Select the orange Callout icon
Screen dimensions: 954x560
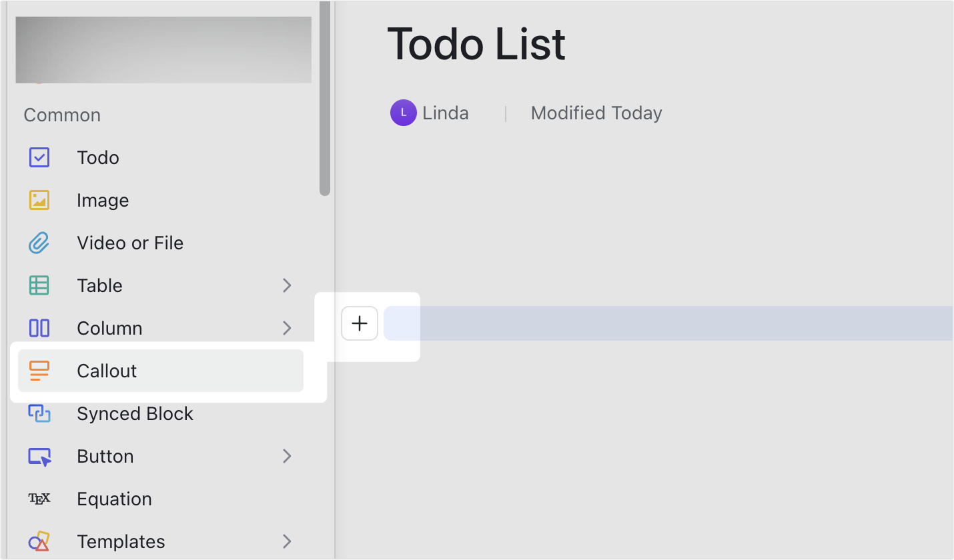pyautogui.click(x=39, y=371)
